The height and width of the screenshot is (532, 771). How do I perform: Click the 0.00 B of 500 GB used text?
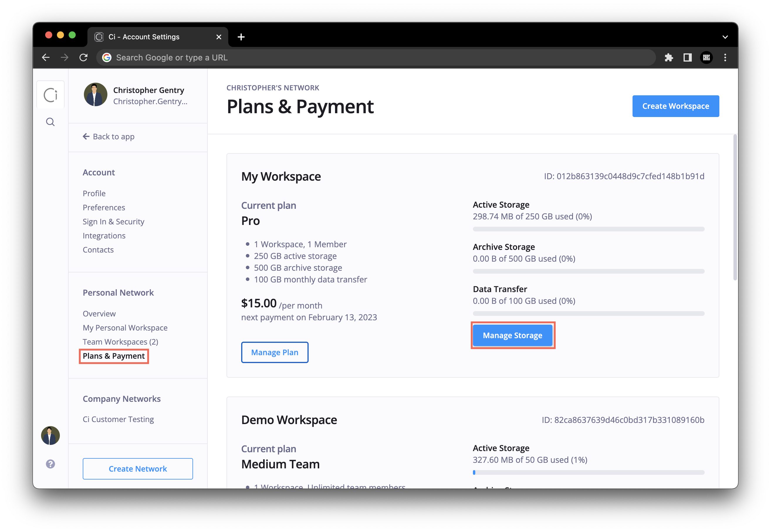coord(524,259)
